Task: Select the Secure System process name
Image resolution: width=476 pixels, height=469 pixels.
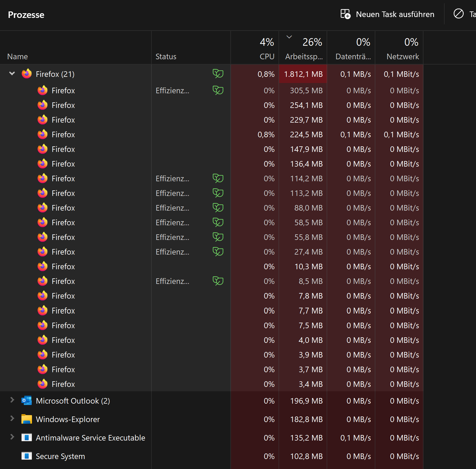Action: [60, 456]
